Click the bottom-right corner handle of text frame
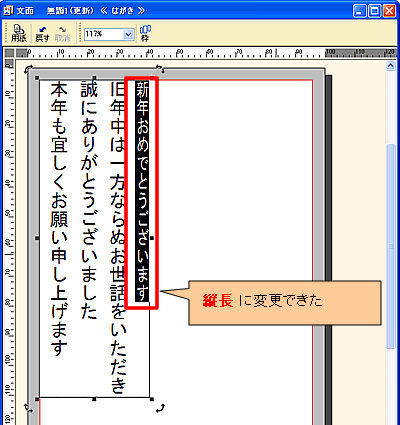 [x=152, y=399]
